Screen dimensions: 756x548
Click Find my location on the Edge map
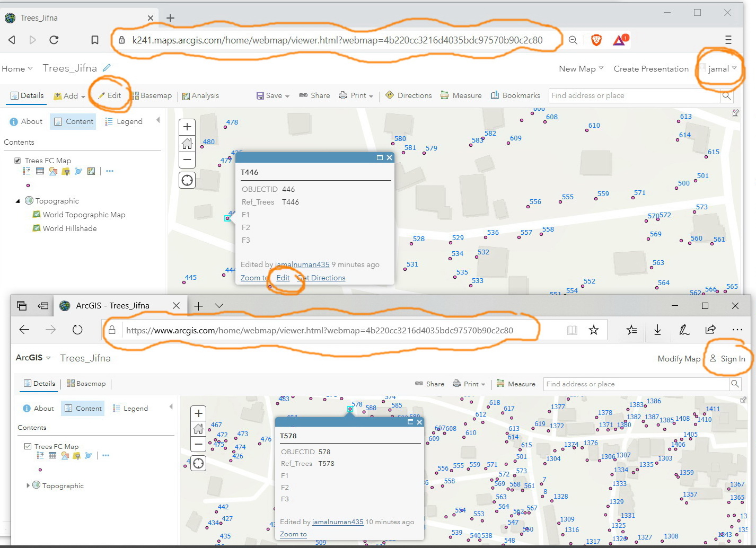pyautogui.click(x=198, y=464)
